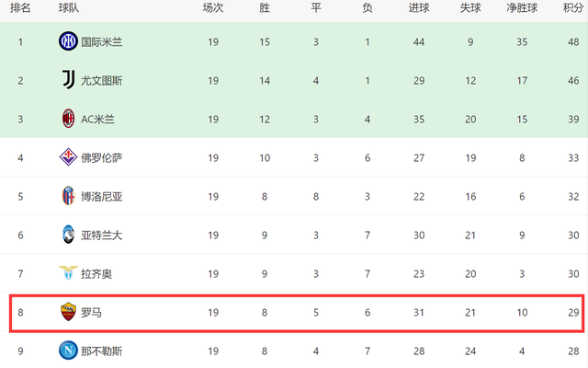588x368 pixels.
Task: Select the 罗马 team name
Action: [x=91, y=313]
